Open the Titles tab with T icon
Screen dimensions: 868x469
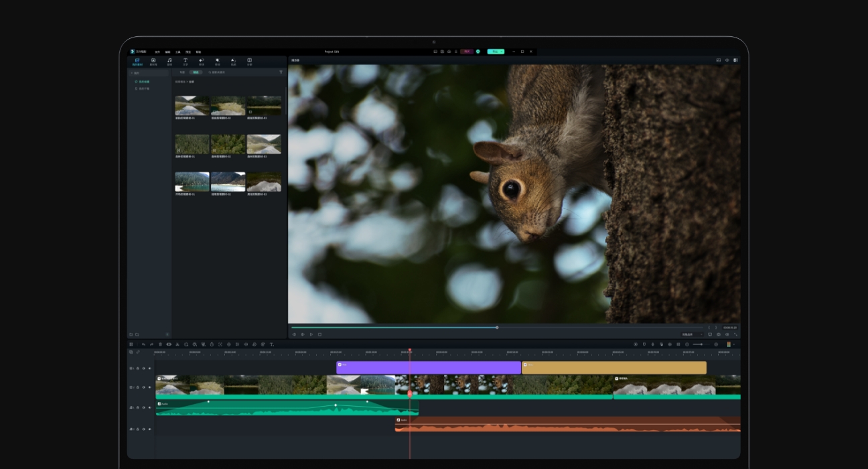pos(186,62)
